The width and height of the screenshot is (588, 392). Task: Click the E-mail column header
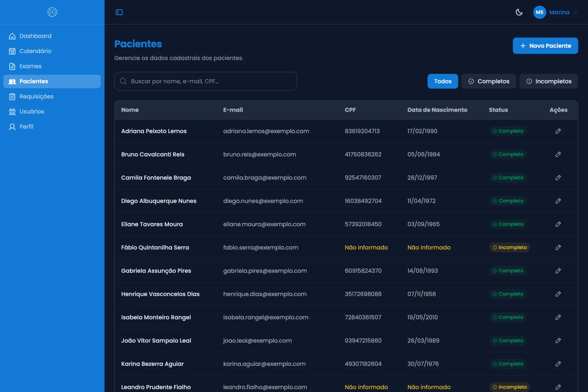[x=233, y=110]
